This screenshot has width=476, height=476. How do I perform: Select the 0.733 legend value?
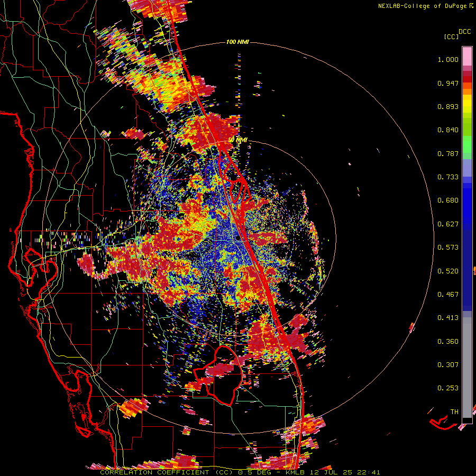[448, 177]
